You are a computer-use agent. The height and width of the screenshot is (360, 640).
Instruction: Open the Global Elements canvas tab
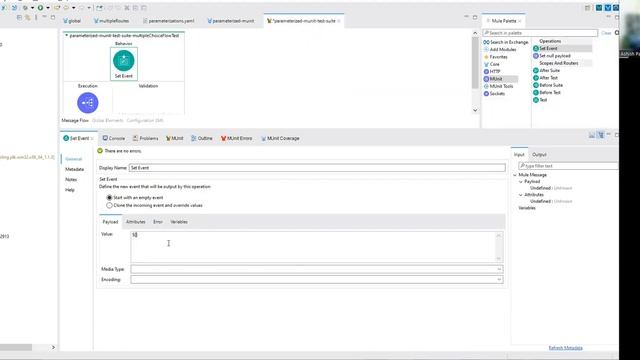[107, 120]
